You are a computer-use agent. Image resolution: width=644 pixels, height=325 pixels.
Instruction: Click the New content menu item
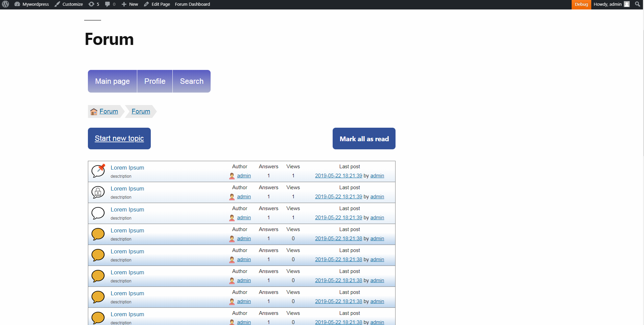coord(130,4)
